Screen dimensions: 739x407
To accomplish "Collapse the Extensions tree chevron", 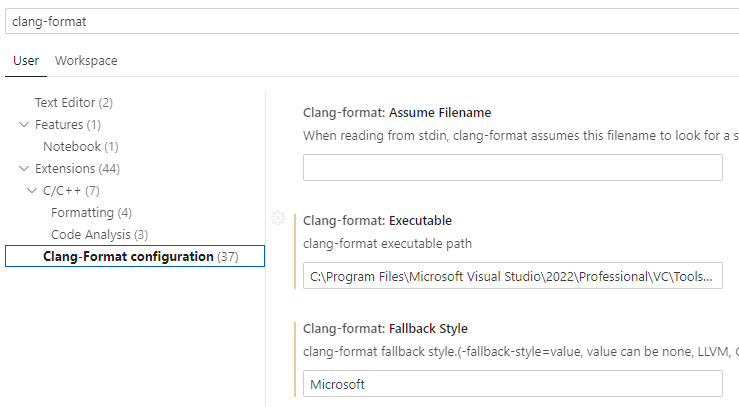I will click(24, 169).
